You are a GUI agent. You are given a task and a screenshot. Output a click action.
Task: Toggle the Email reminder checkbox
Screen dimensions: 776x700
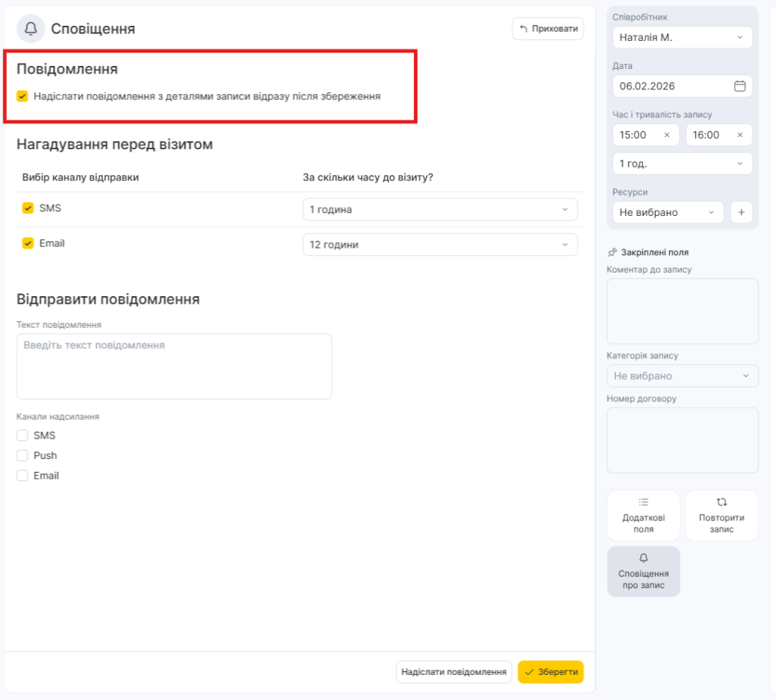click(x=28, y=243)
